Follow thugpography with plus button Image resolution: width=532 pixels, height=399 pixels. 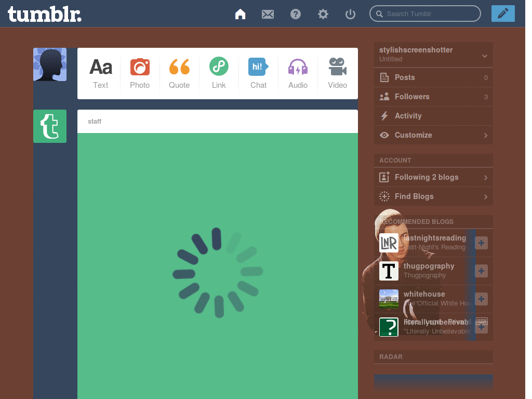(x=481, y=271)
